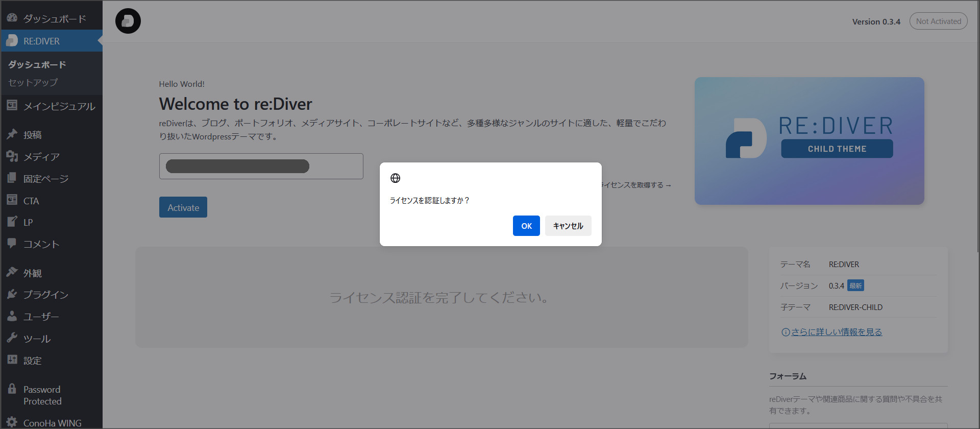
Task: Click the RE:DIVER Child Theme banner image
Action: [809, 141]
